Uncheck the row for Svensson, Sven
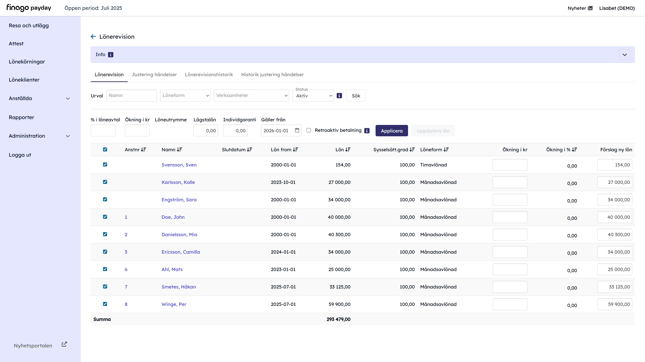Screen dimensions: 645x362 click(x=105, y=165)
